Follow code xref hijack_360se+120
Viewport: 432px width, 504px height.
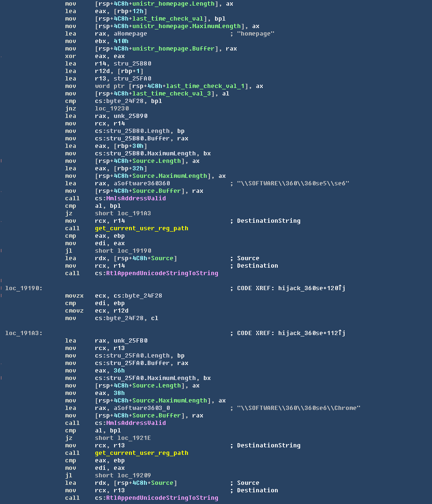(311, 288)
